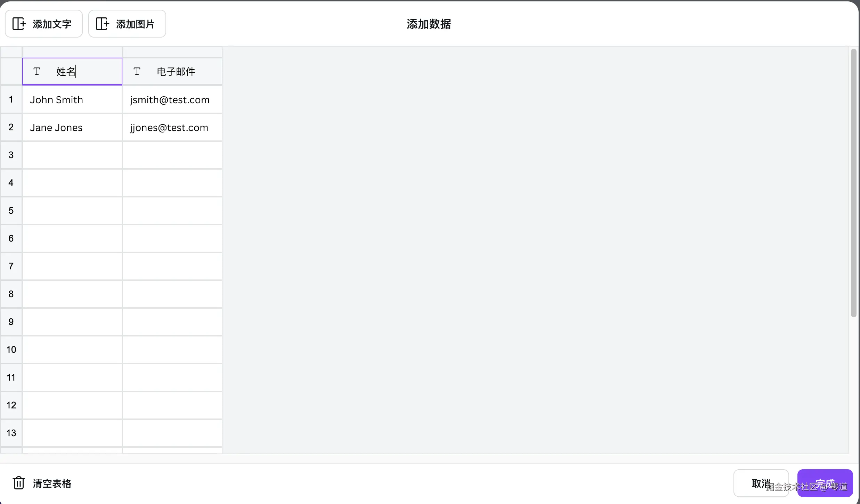Click the text type icon in 姓名 header

[37, 72]
